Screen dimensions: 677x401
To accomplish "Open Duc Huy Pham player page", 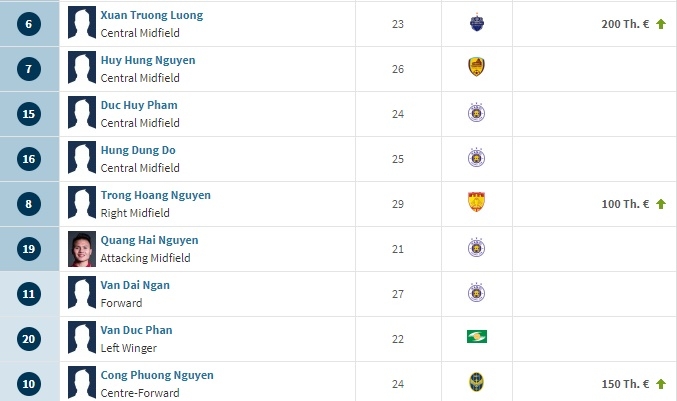I will (139, 105).
